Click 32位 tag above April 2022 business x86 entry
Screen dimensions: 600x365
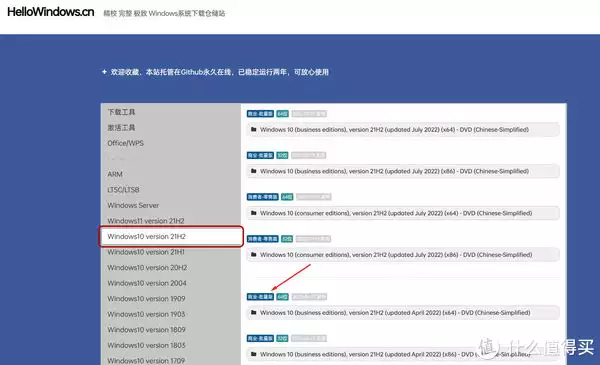[282, 339]
